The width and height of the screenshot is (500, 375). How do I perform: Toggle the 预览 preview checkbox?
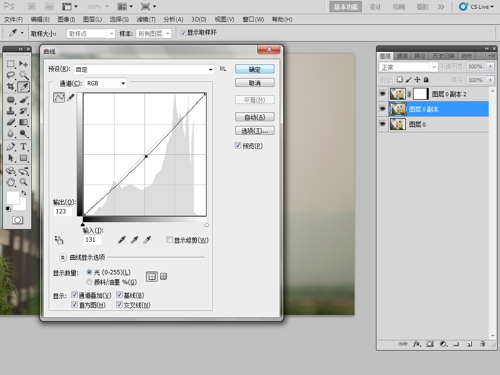(238, 145)
